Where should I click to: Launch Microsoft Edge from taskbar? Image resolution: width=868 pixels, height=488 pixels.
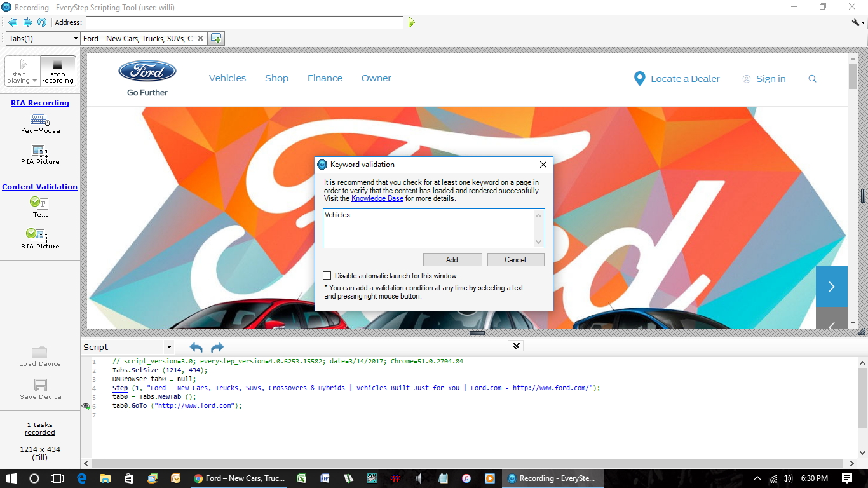coord(82,478)
